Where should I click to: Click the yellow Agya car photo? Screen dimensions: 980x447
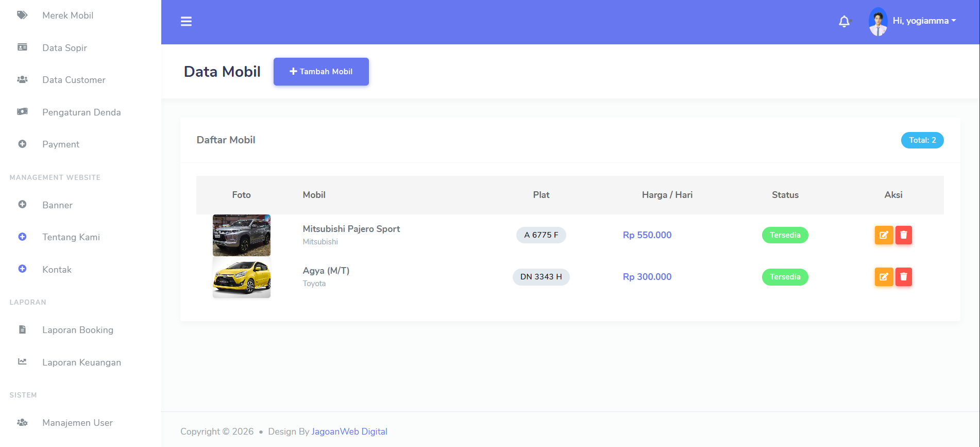(x=242, y=277)
